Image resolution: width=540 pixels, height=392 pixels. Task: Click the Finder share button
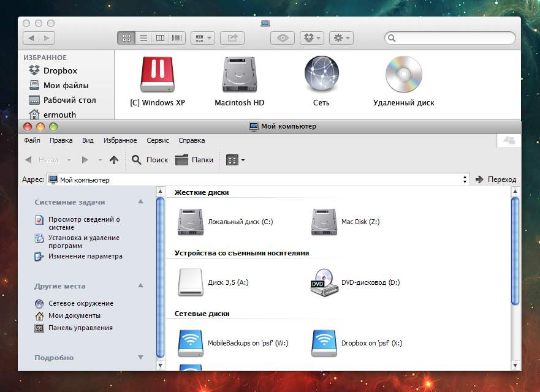point(232,38)
